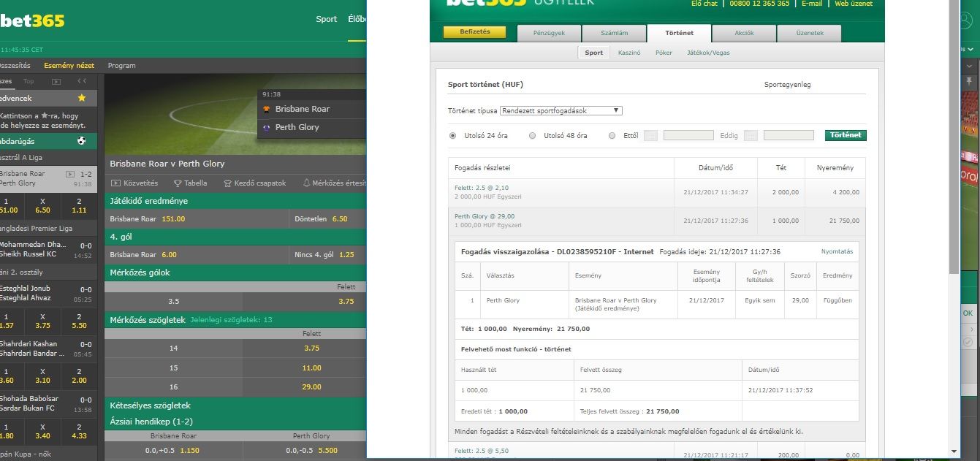Open Tabella trophy tab
Image resolution: width=980 pixels, height=461 pixels.
[190, 183]
